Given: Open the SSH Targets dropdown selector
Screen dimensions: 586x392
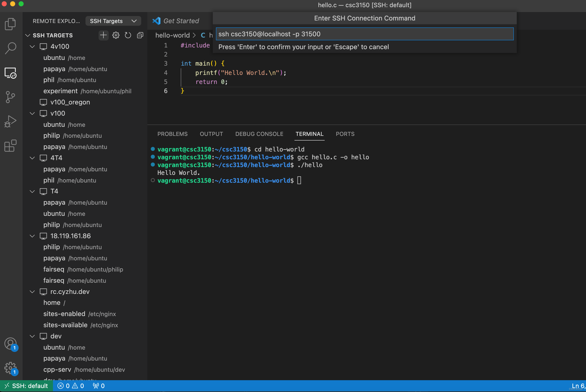Looking at the screenshot, I should click(113, 21).
